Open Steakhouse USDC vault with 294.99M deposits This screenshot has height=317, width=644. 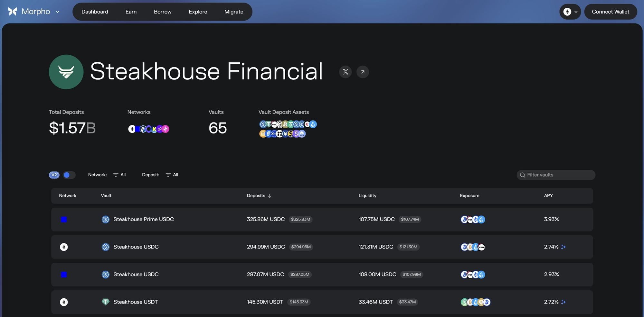tap(322, 247)
